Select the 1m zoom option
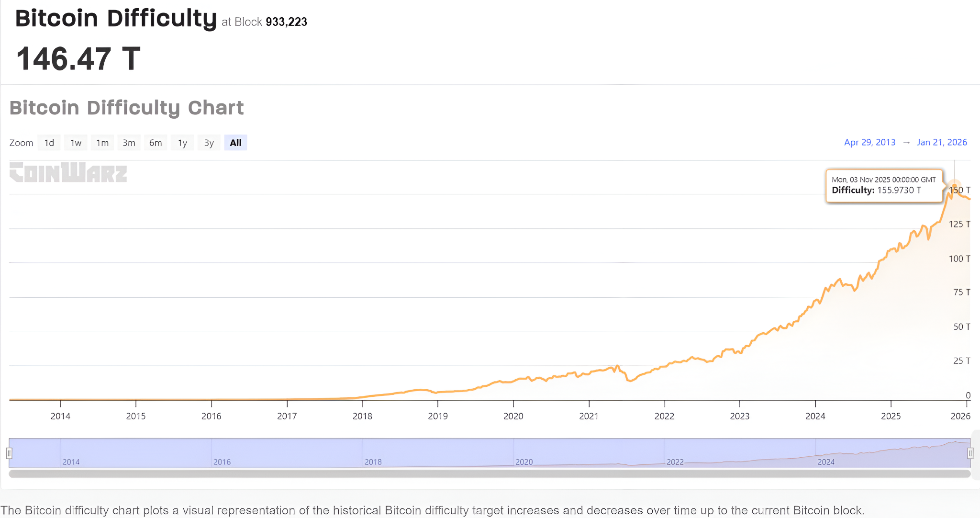This screenshot has width=980, height=518. 102,142
